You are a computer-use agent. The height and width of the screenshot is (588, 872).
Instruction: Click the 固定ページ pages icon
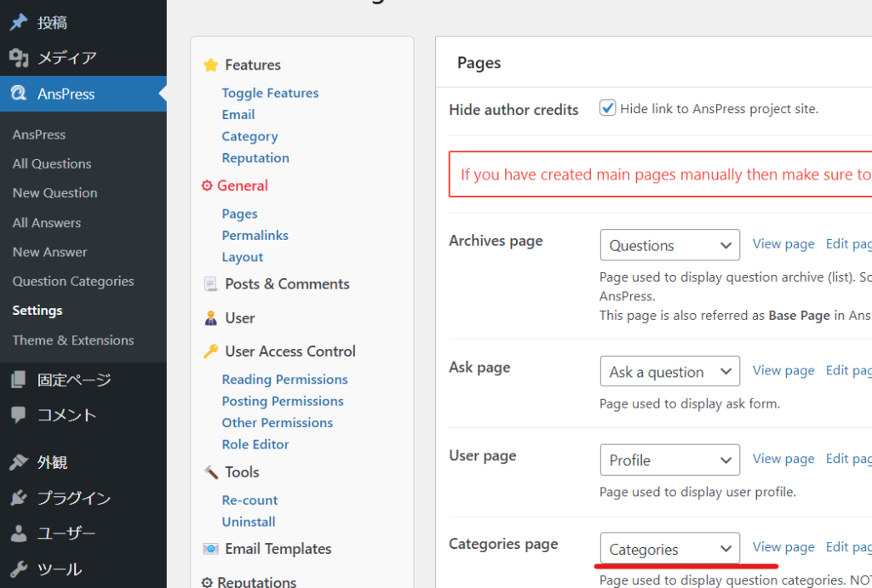point(18,380)
